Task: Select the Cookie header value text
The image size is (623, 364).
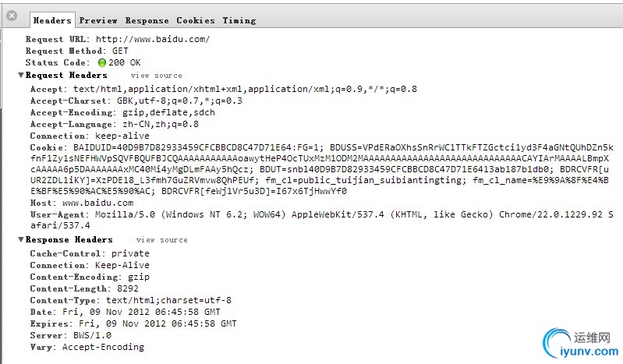Action: tap(322, 169)
